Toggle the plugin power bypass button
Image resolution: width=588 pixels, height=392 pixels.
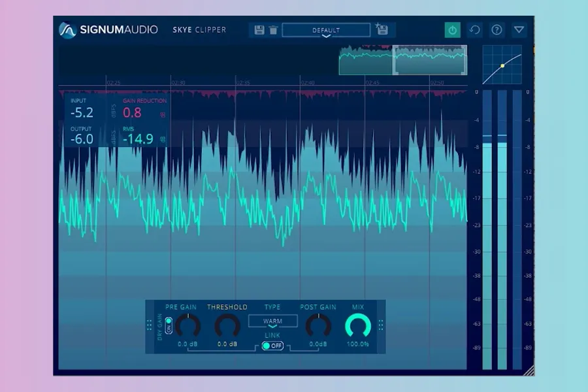[x=452, y=30]
